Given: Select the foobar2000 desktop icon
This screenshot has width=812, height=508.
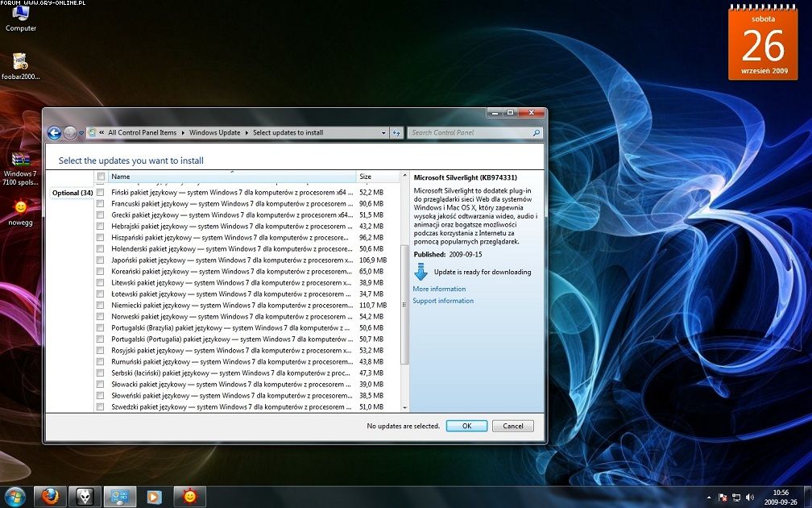Looking at the screenshot, I should (21, 66).
